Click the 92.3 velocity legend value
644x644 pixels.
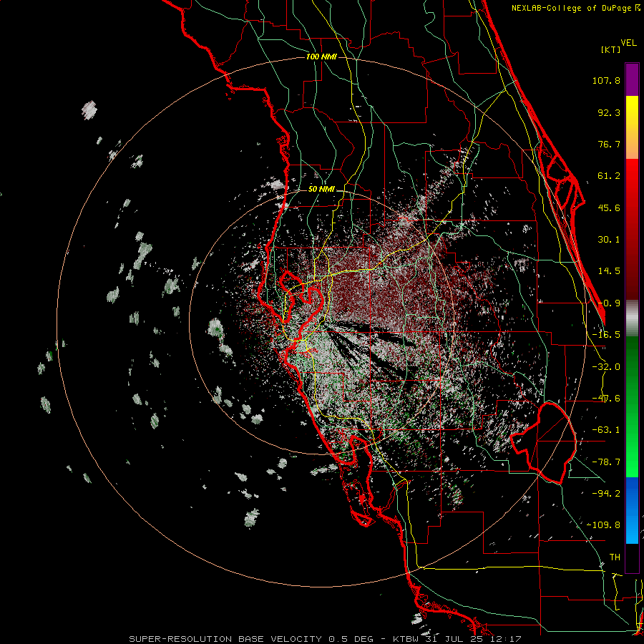[x=609, y=112]
